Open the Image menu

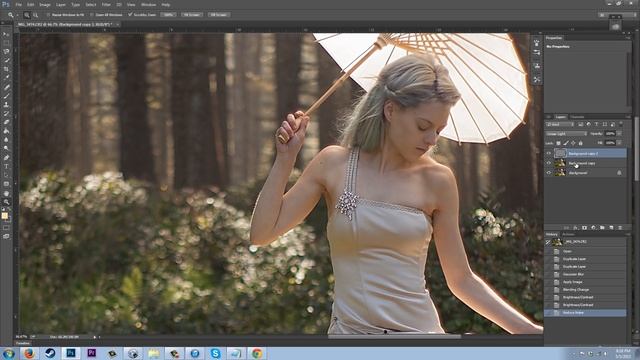click(44, 4)
